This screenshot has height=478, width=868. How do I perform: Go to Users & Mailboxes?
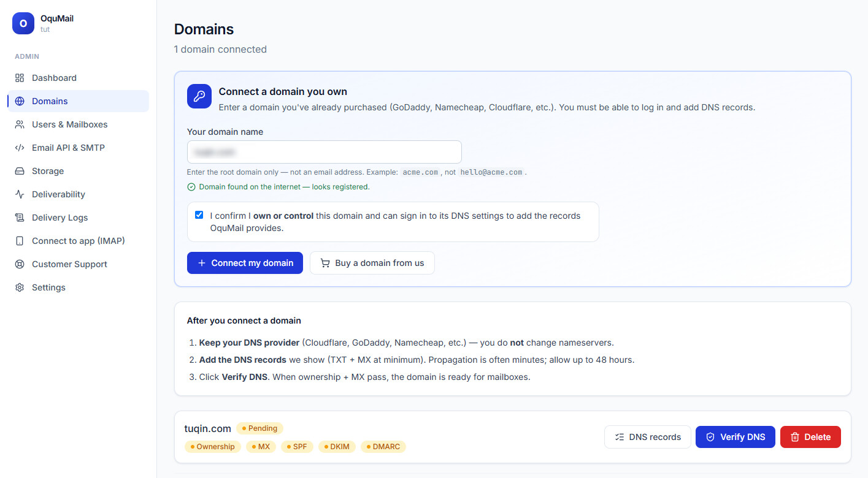[78, 124]
